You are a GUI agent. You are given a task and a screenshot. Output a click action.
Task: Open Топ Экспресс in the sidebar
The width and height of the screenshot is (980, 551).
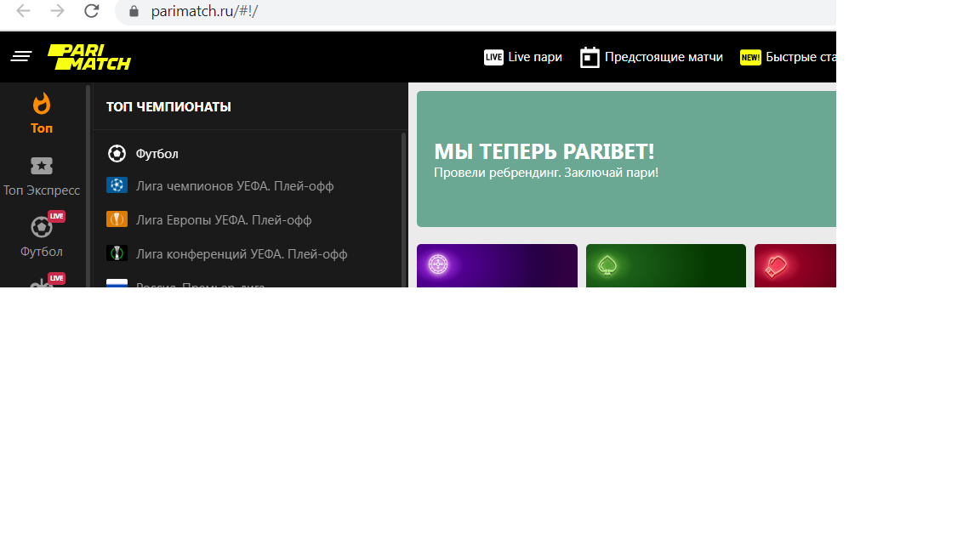point(42,190)
